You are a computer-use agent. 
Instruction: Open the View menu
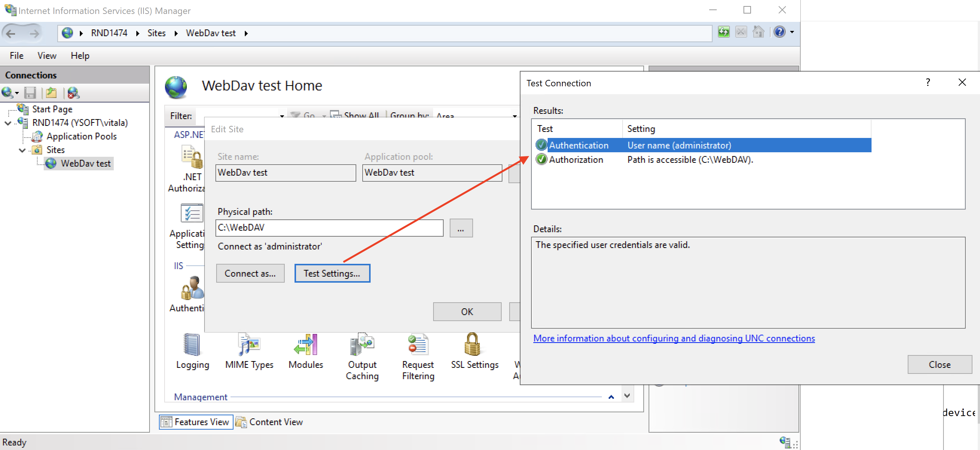click(47, 55)
